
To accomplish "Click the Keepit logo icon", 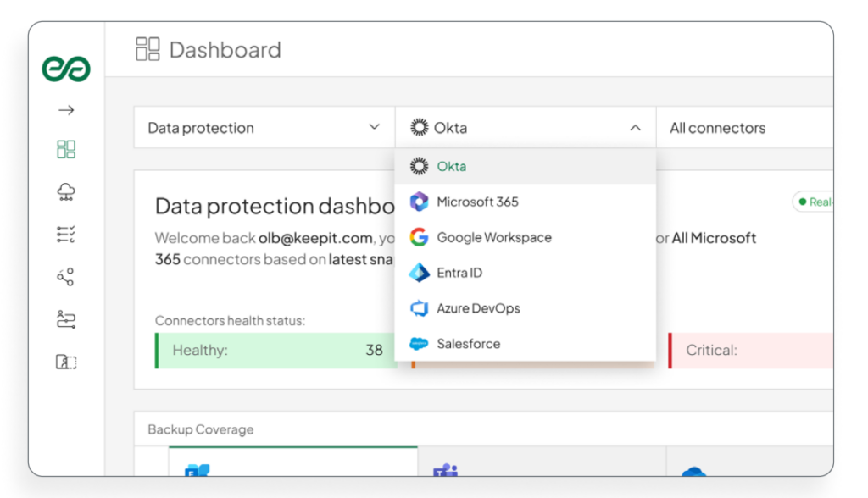I will coord(66,69).
